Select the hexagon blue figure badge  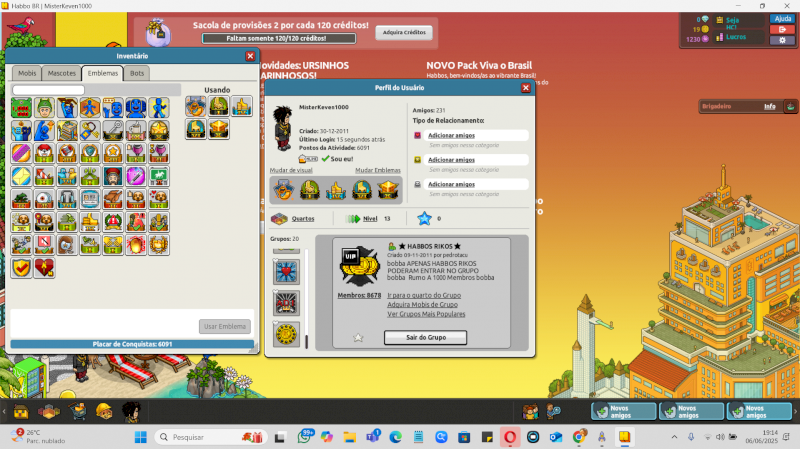click(90, 108)
